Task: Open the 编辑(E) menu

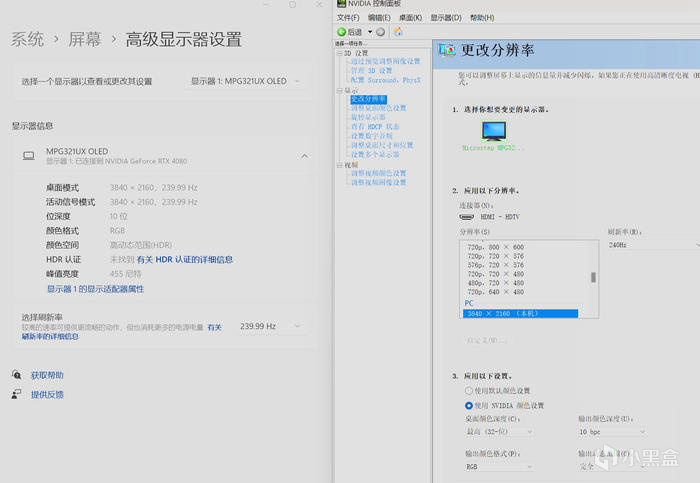Action: click(379, 17)
